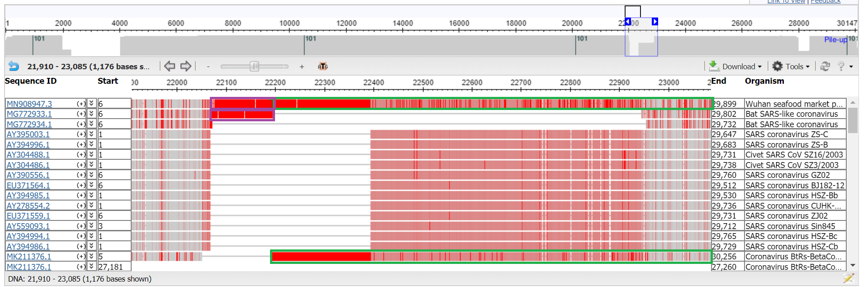Refresh the view with the reload icon
Screen dimensions: 868x287
[x=825, y=67]
